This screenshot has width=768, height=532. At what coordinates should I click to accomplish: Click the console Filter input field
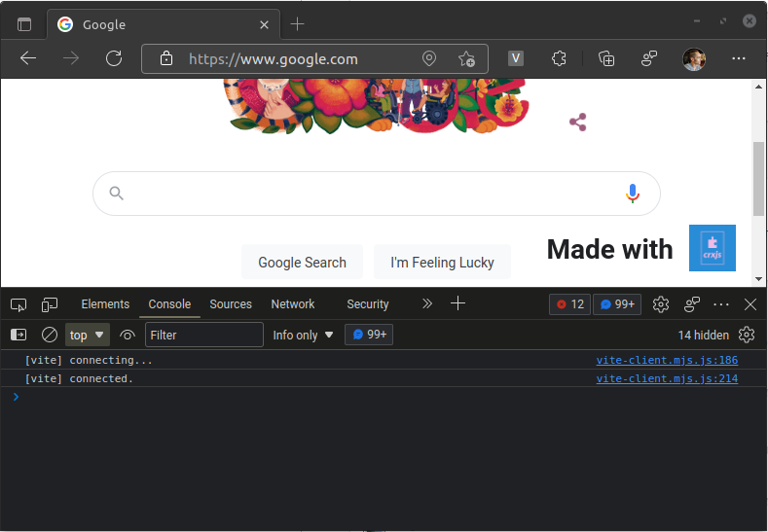(204, 335)
